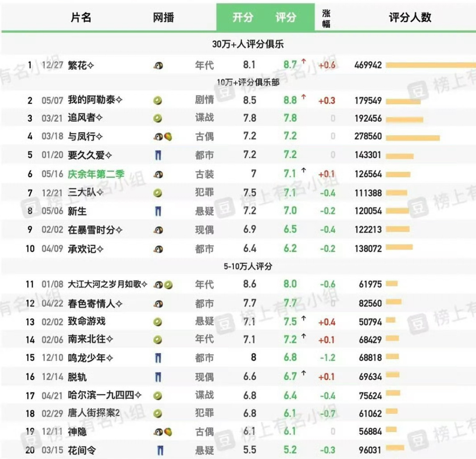
Task: Click the Youku icon in 鸣龙少年 row
Action: 158,358
